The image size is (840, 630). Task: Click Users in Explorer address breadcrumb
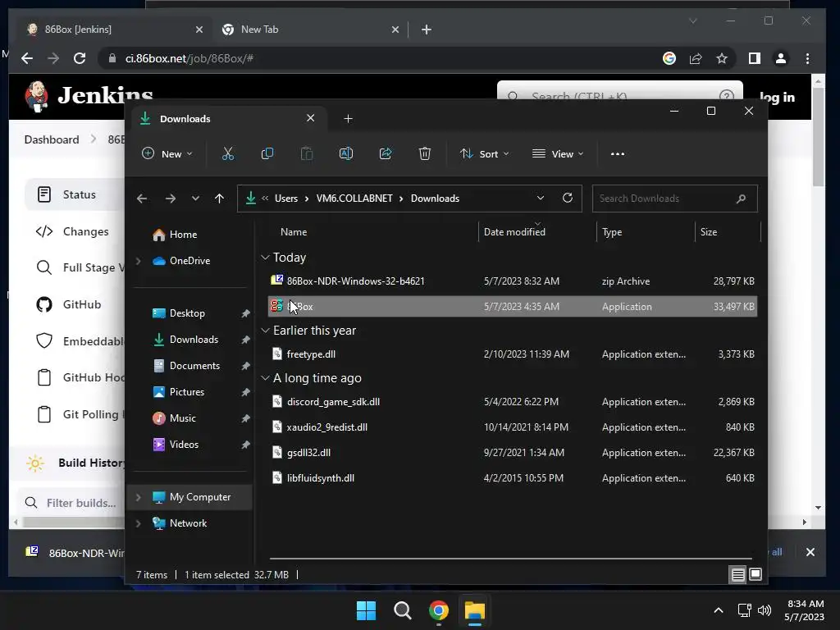[286, 199]
